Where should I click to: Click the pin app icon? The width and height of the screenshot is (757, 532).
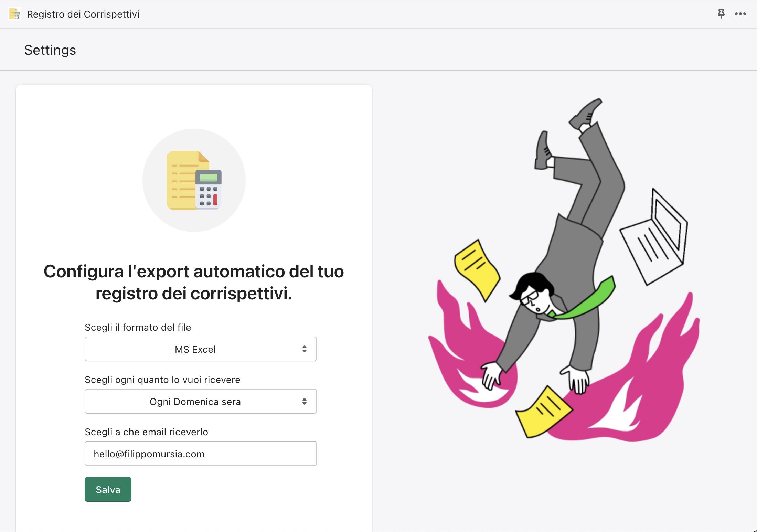[721, 14]
